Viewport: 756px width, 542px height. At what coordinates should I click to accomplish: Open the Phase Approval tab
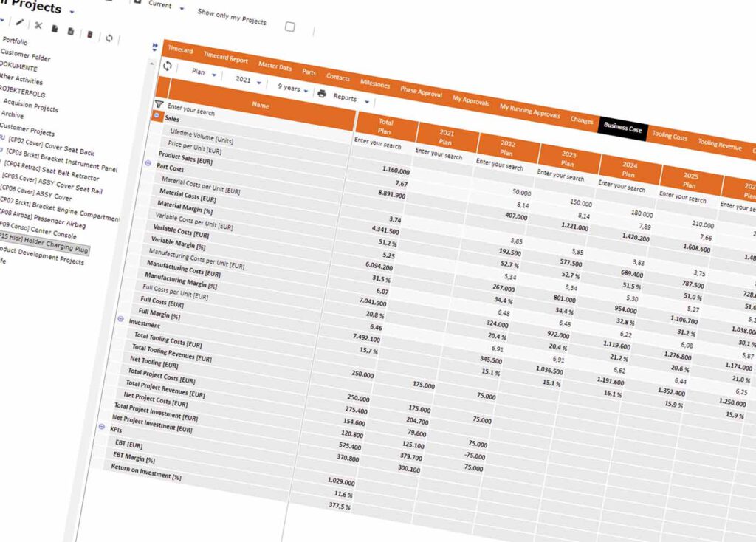tap(421, 92)
